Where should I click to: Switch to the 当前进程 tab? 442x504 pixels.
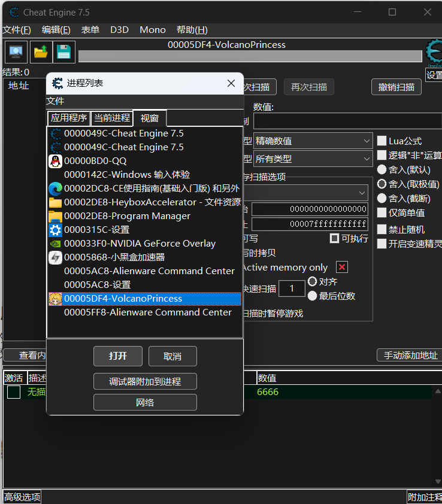pos(112,118)
